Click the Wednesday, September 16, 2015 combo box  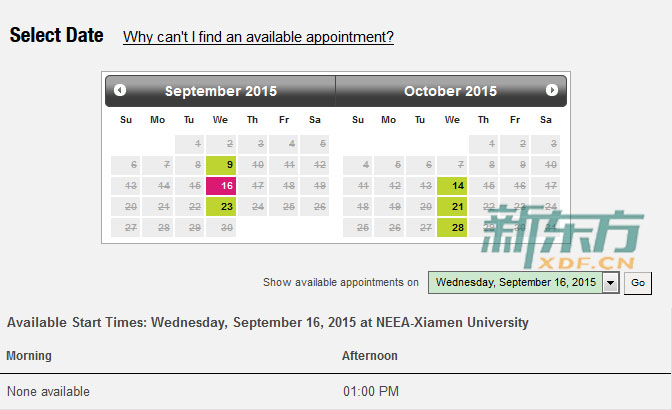(x=523, y=283)
